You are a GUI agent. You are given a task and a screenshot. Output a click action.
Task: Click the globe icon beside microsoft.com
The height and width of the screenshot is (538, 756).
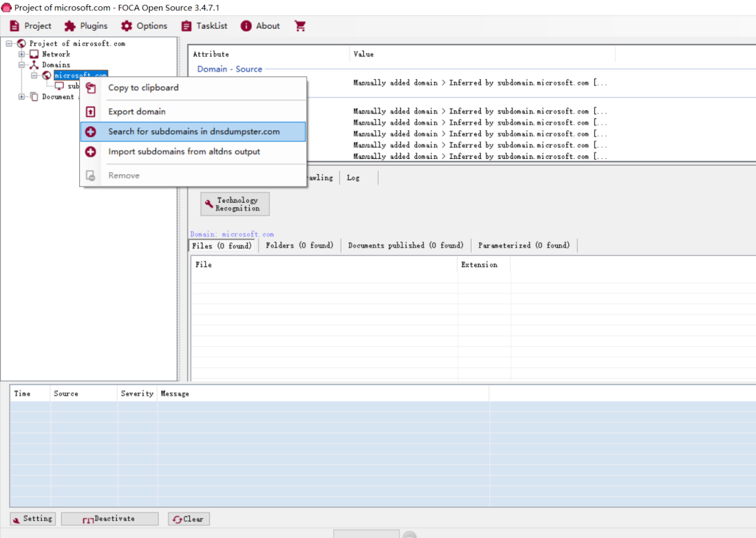pyautogui.click(x=47, y=75)
